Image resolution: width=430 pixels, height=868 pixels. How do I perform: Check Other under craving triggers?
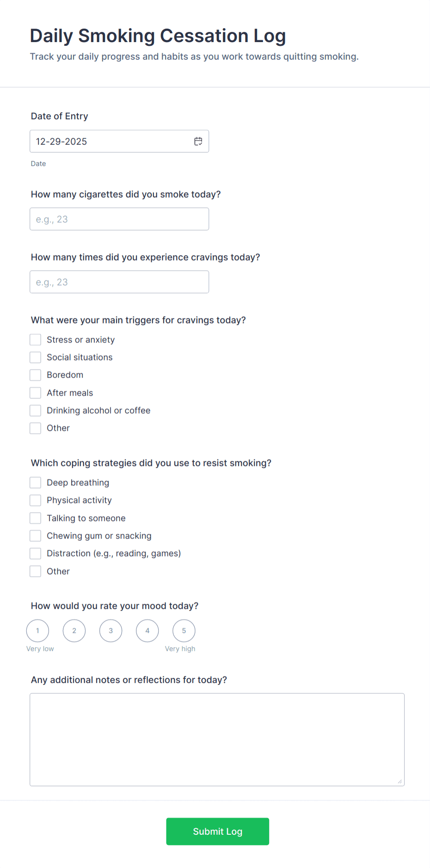pyautogui.click(x=35, y=428)
